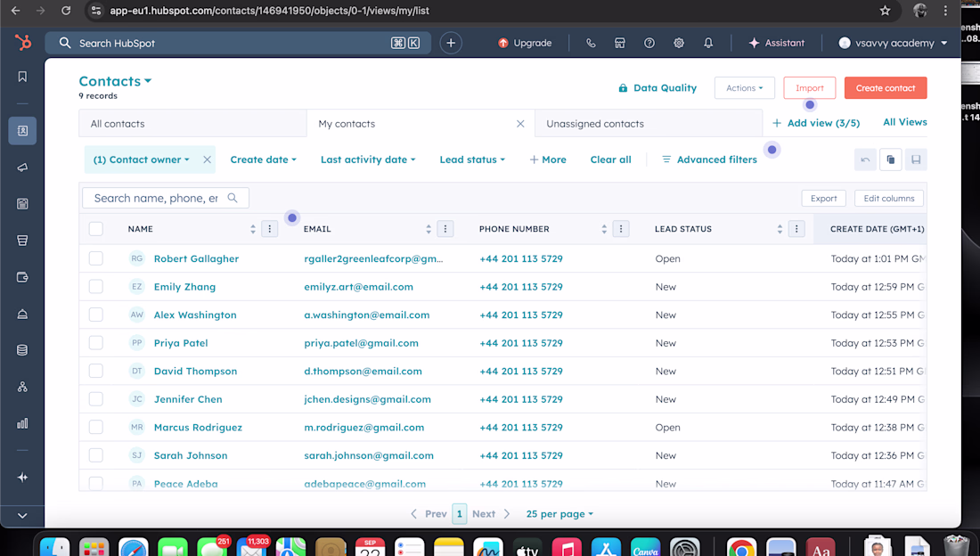Open the Contacts object dropdown

click(115, 81)
